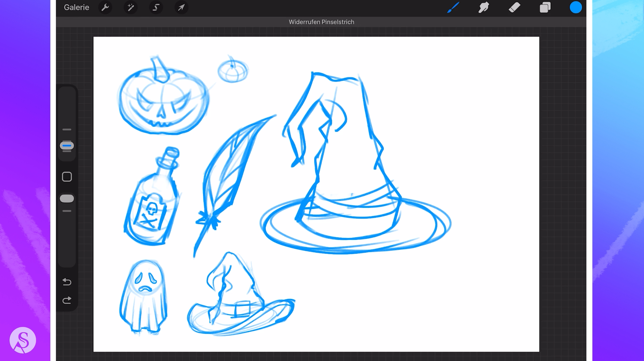Tap the sad ghost sketch

[144, 296]
